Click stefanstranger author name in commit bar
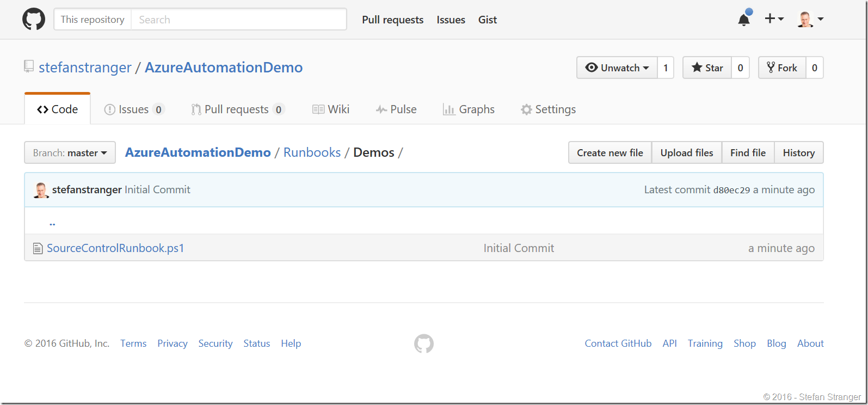 87,189
